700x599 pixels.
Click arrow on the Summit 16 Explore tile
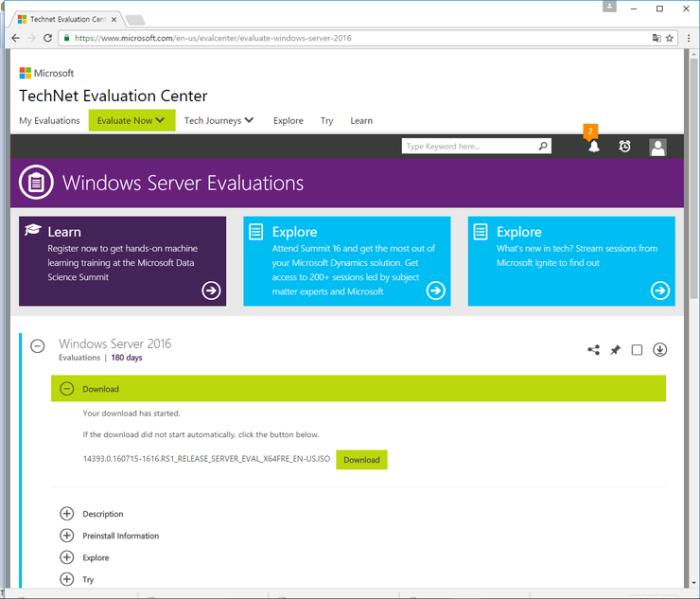pyautogui.click(x=435, y=291)
